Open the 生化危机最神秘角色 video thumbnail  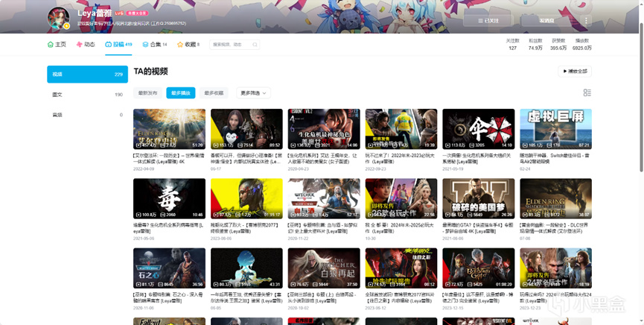324,129
